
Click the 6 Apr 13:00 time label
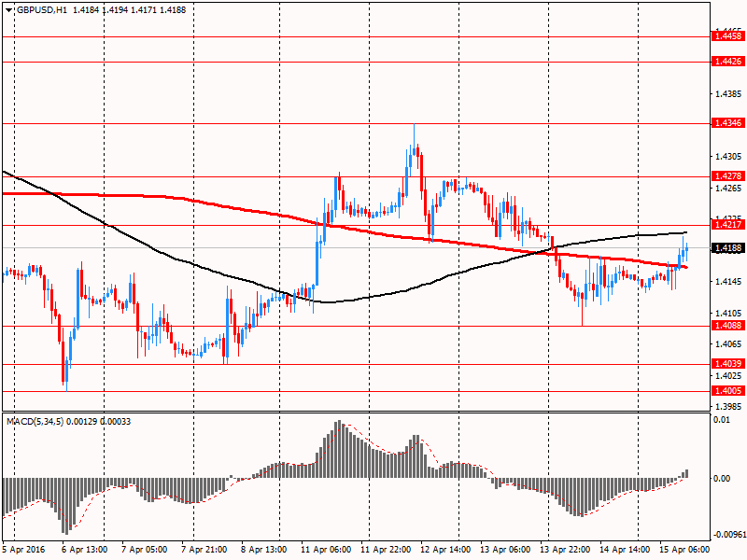click(85, 550)
